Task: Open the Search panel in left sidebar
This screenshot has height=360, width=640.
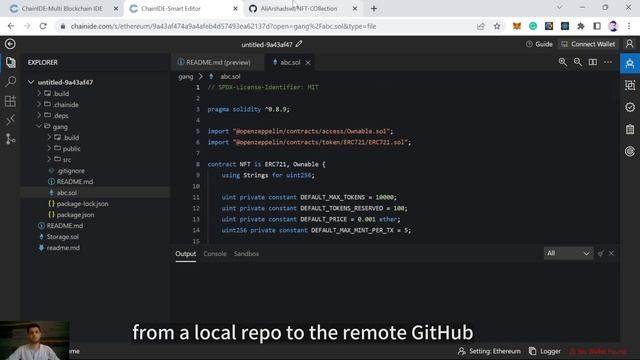Action: [11, 82]
